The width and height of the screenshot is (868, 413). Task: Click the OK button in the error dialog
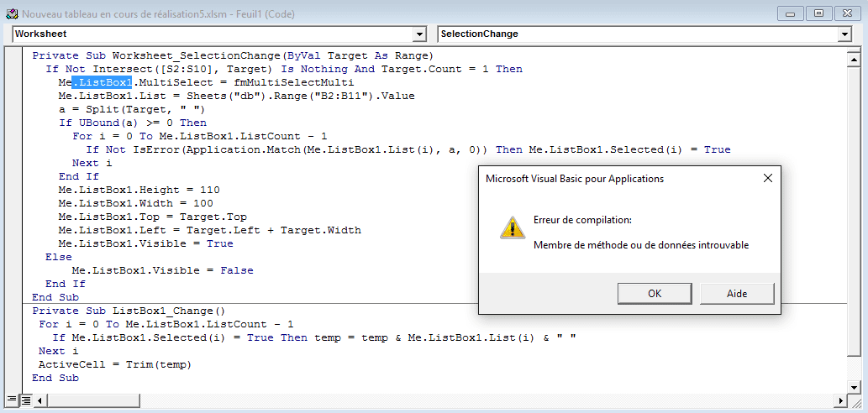654,293
